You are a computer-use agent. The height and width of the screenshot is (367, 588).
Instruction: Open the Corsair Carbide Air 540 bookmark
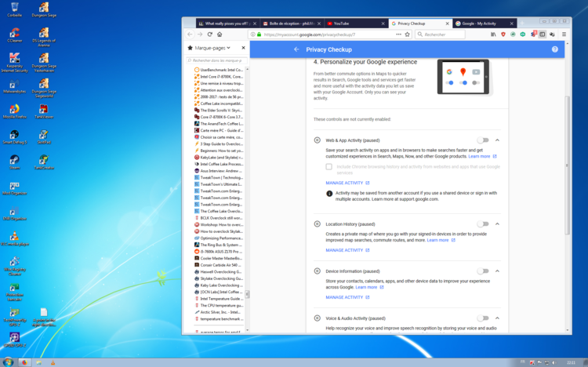(219, 265)
